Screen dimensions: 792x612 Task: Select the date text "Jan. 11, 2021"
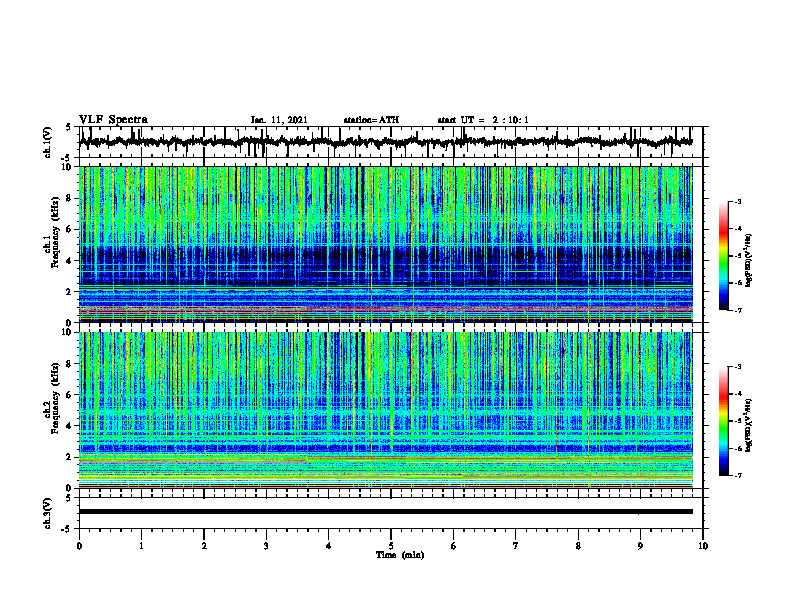pyautogui.click(x=279, y=120)
